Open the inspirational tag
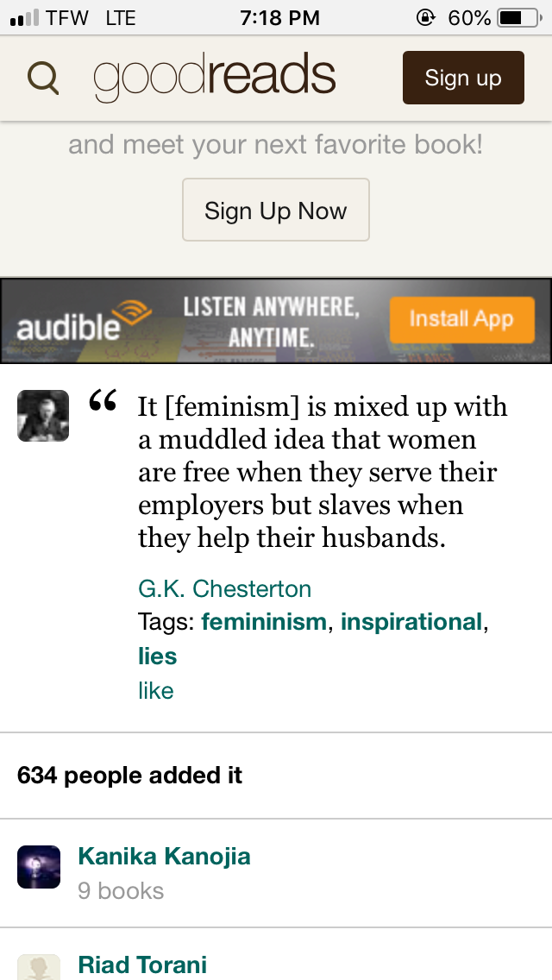 click(x=411, y=622)
